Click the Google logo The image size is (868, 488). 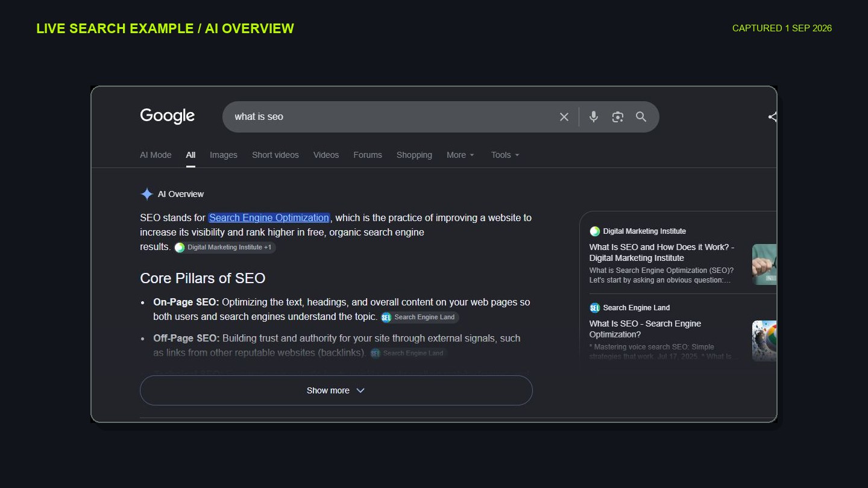click(167, 116)
